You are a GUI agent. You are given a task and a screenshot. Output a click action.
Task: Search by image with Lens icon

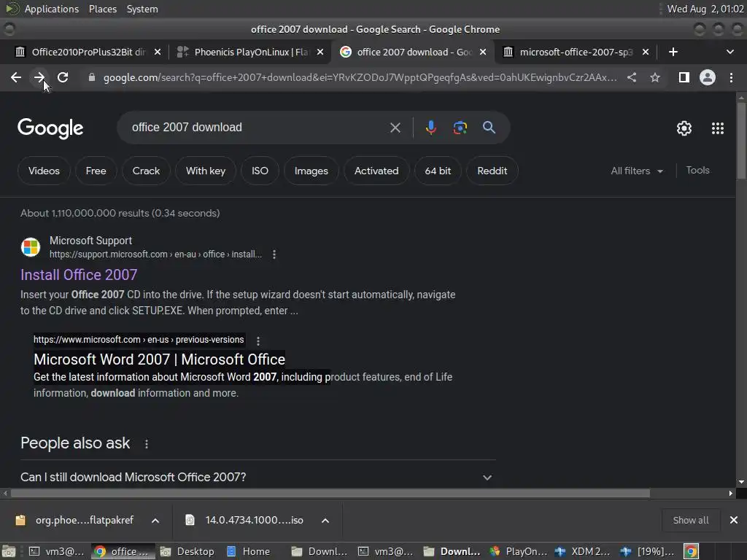(x=460, y=128)
